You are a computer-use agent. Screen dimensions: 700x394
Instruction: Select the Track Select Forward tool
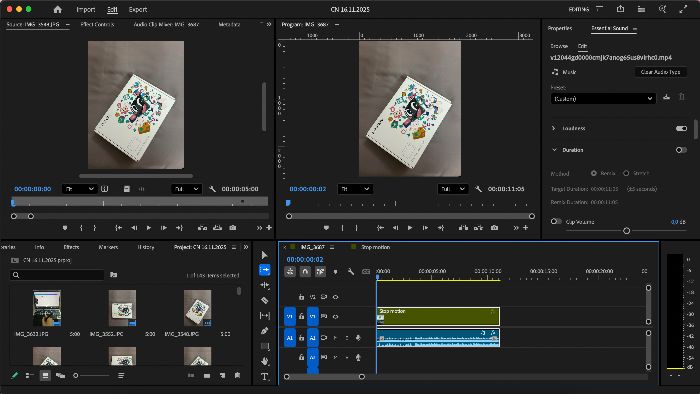tap(264, 270)
